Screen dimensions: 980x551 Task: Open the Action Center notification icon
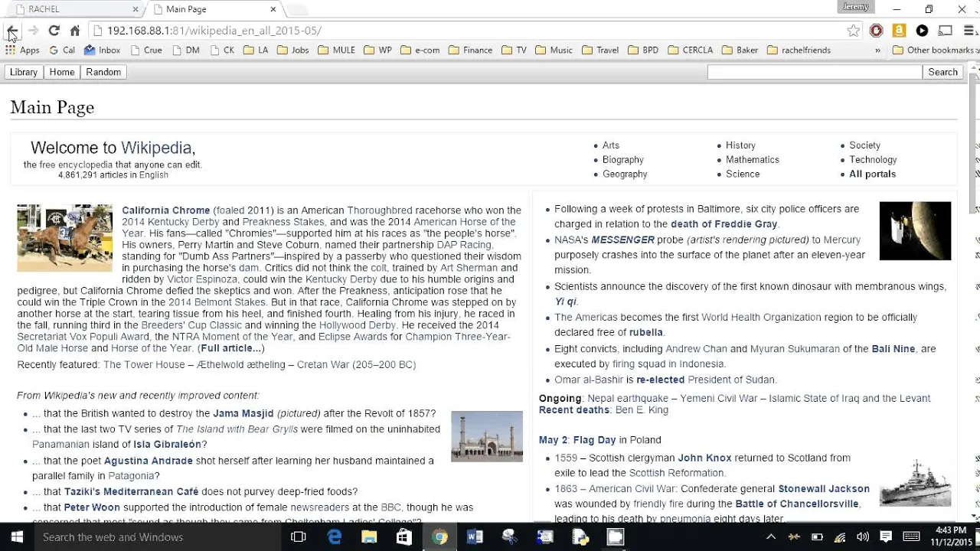[886, 537]
